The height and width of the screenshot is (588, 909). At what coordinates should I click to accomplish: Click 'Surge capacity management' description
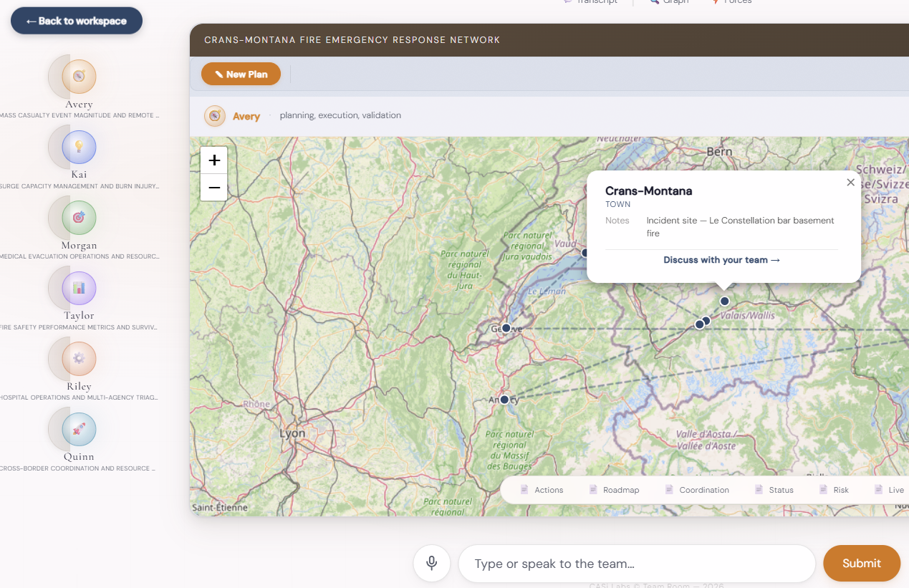click(x=79, y=186)
